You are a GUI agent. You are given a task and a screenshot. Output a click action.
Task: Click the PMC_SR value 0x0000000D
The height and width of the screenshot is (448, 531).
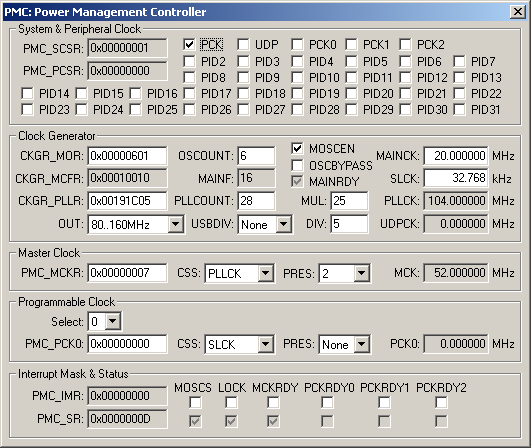pos(127,419)
